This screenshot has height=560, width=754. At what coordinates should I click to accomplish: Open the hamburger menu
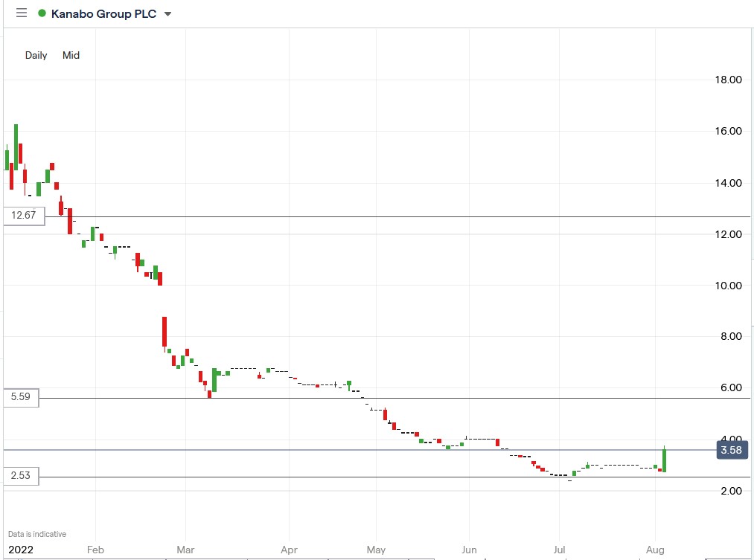point(21,13)
